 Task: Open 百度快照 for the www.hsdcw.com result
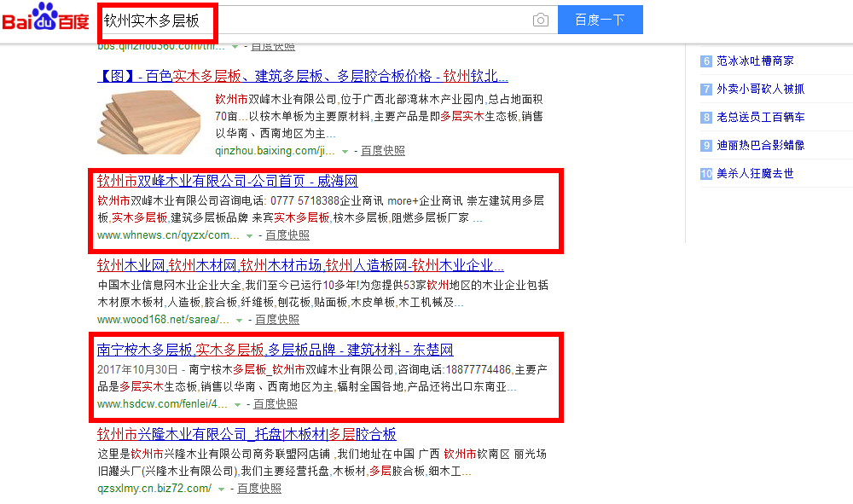tap(276, 404)
